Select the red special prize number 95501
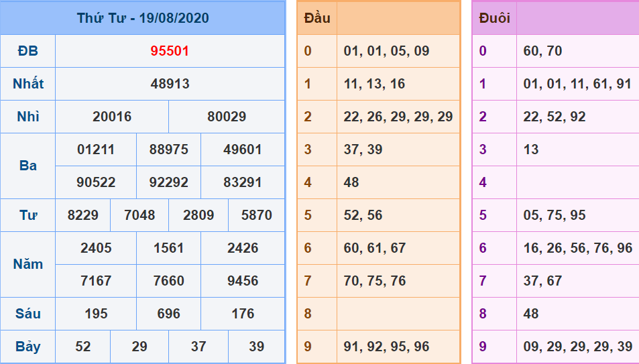 click(170, 51)
